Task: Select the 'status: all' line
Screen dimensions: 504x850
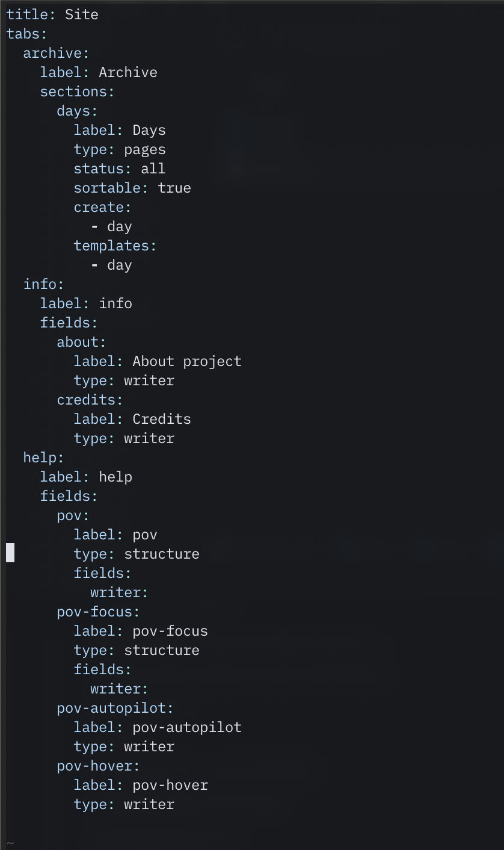Action: click(119, 169)
